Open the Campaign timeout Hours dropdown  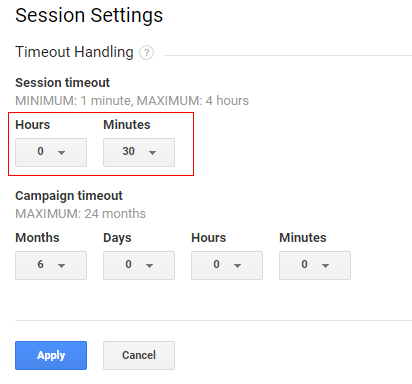click(x=227, y=265)
